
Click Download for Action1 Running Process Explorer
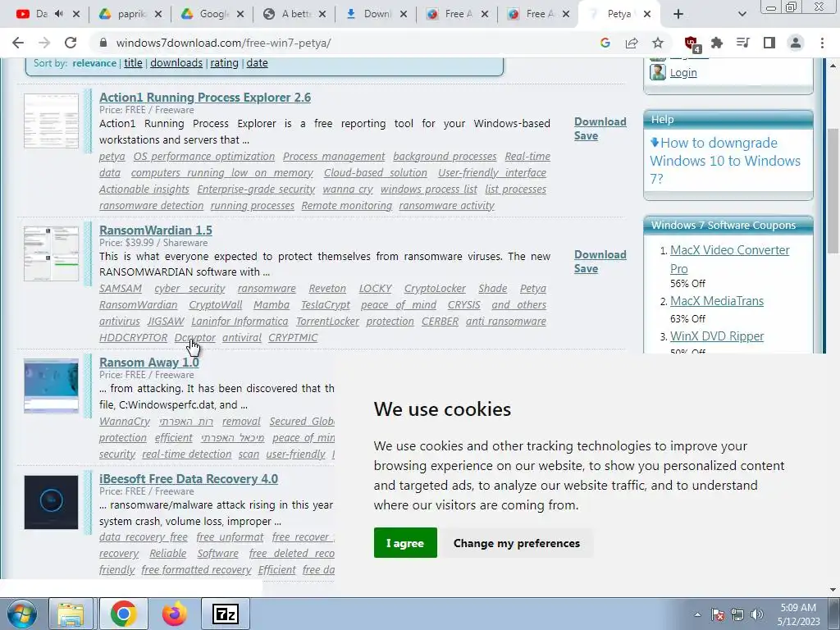(600, 121)
